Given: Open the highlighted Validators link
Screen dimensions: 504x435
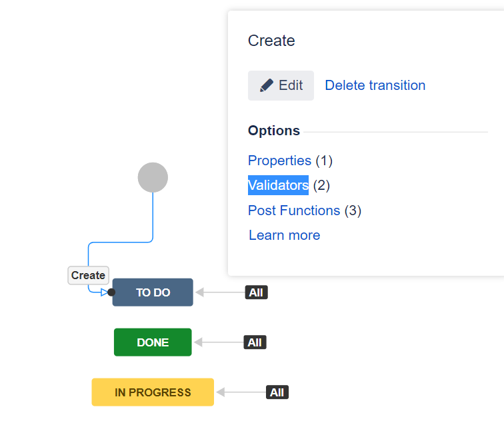Looking at the screenshot, I should point(278,185).
